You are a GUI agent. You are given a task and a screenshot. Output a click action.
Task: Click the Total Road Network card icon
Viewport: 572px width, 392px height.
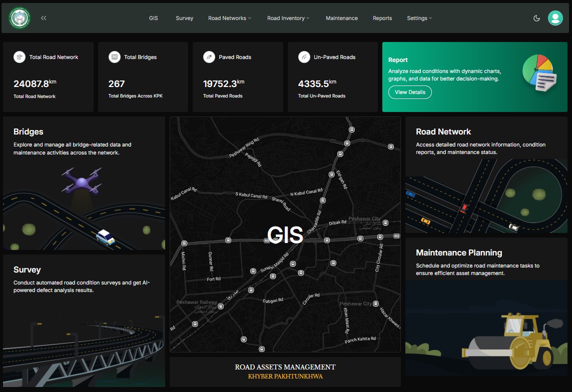tap(20, 57)
